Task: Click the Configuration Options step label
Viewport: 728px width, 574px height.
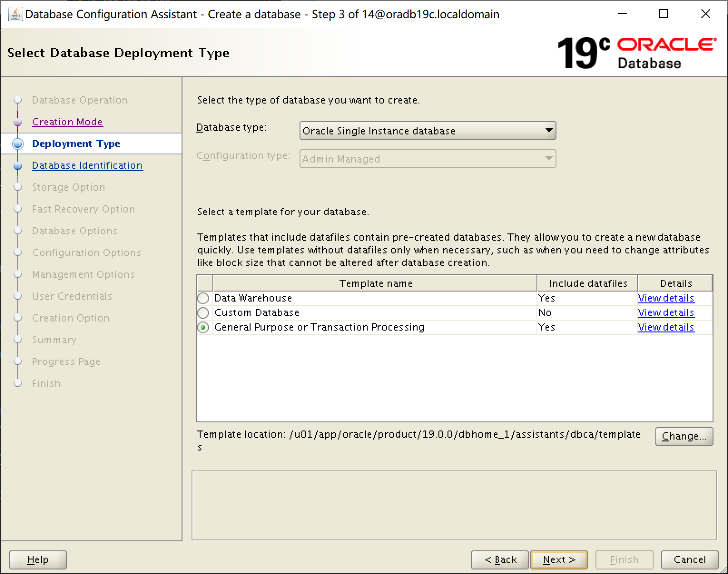Action: [x=86, y=252]
